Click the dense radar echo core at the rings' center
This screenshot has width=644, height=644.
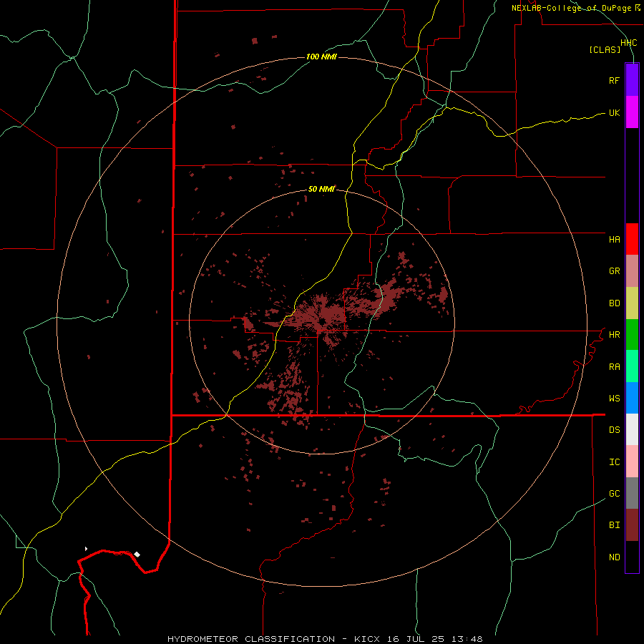[x=321, y=316]
